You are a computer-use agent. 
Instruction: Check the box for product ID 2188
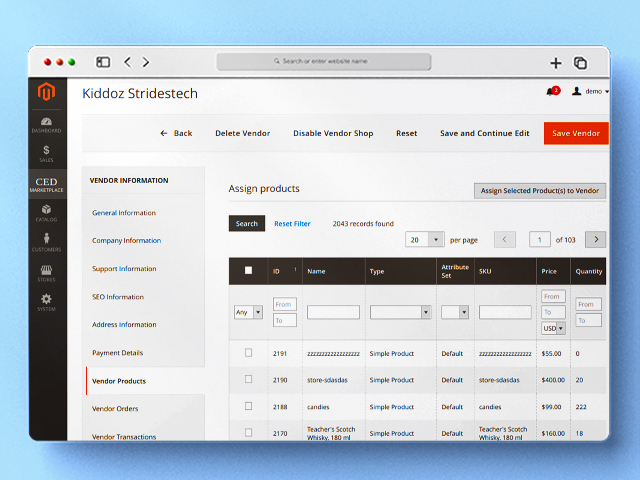click(x=249, y=406)
